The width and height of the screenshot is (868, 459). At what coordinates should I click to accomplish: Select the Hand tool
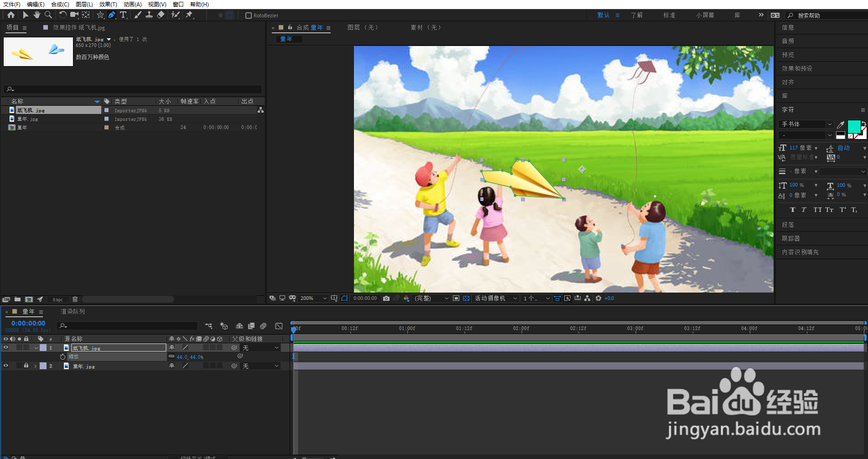pyautogui.click(x=36, y=15)
